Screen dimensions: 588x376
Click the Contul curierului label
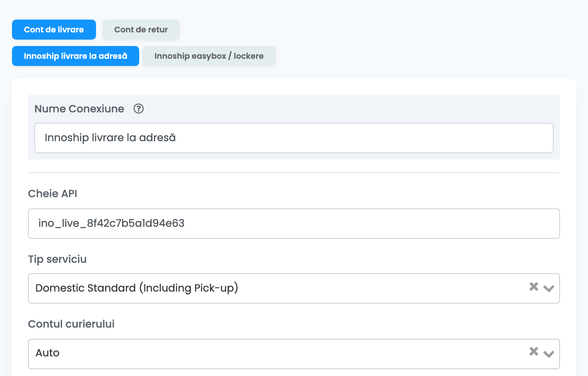pyautogui.click(x=71, y=324)
